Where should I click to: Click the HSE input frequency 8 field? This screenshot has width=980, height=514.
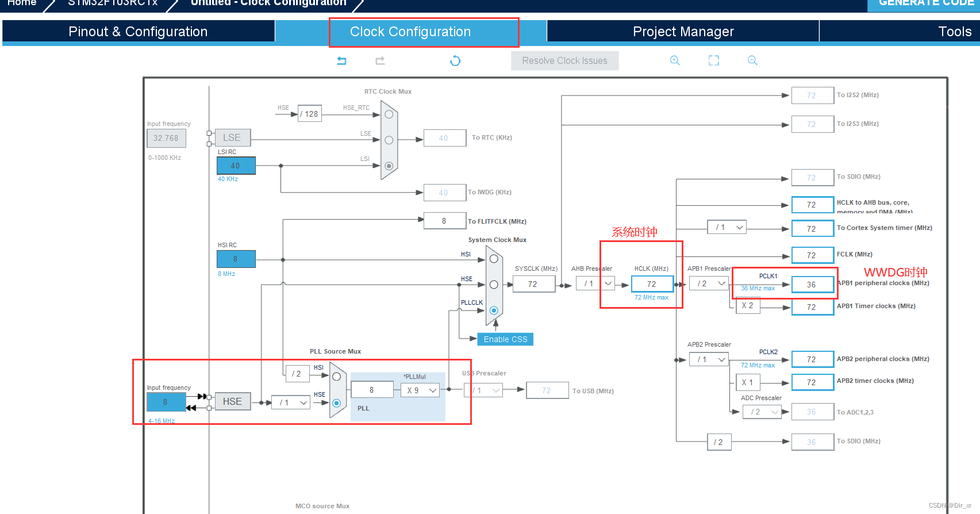[166, 402]
